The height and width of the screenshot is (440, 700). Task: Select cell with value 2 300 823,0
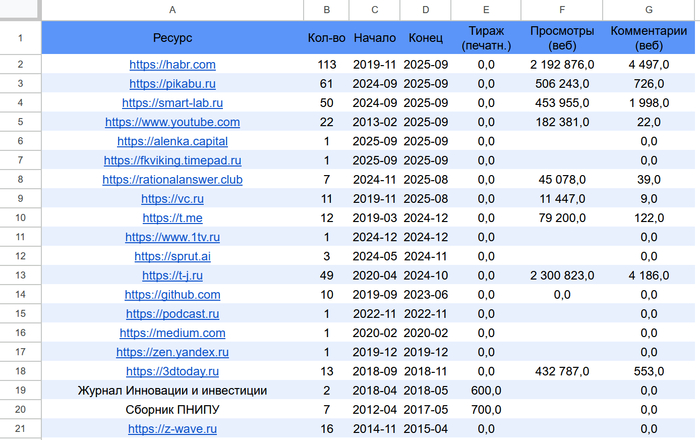pyautogui.click(x=562, y=276)
